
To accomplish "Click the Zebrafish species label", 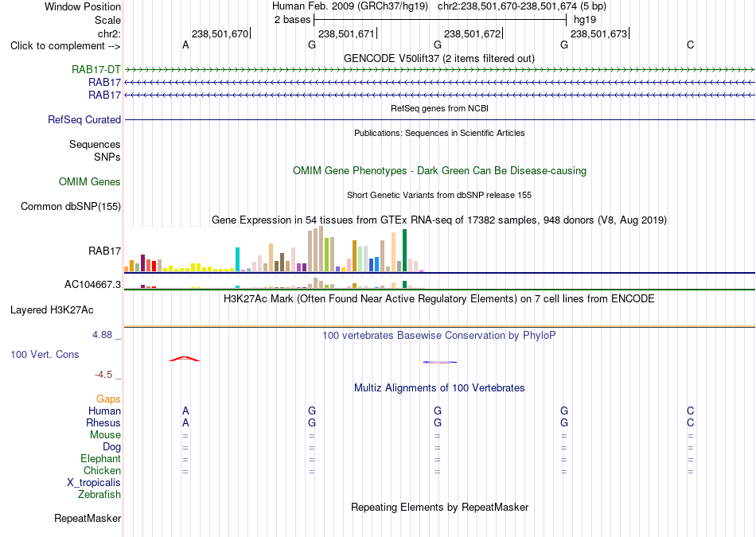I will coord(99,495).
